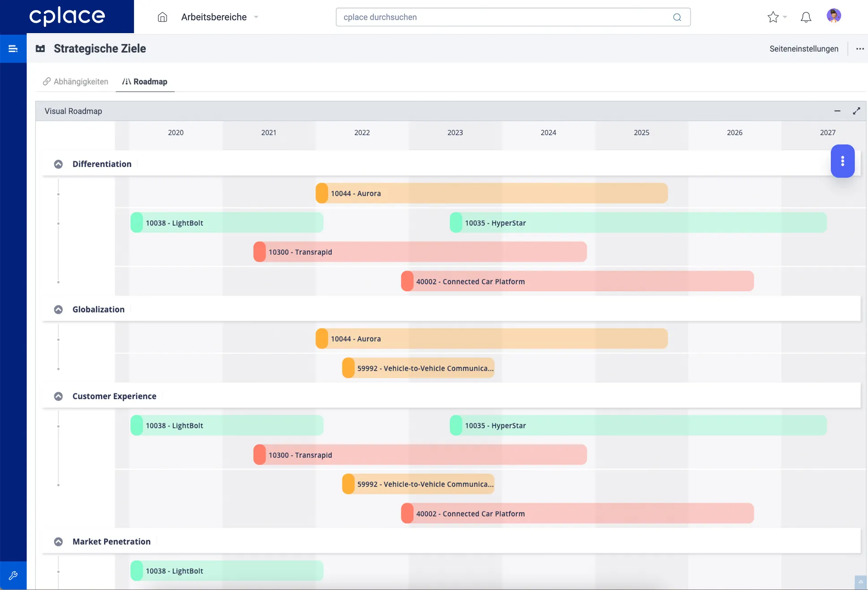The image size is (868, 590).
Task: Collapse the Globalization section
Action: point(58,309)
